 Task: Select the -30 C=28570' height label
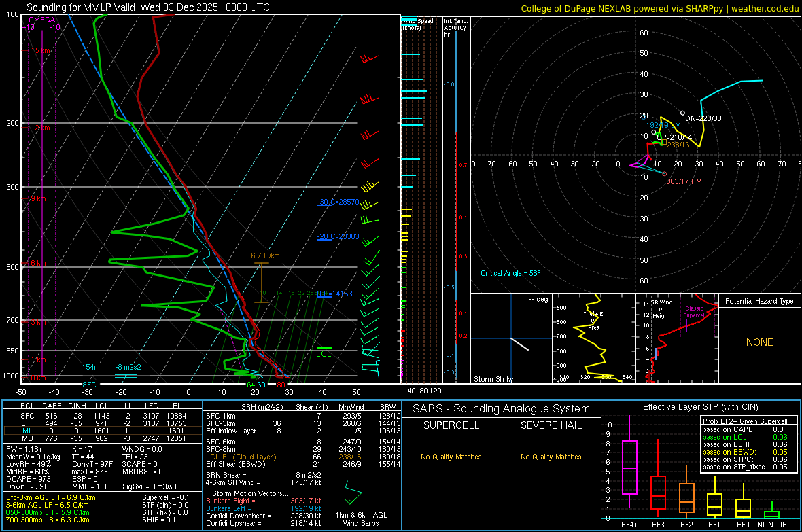[x=338, y=202]
